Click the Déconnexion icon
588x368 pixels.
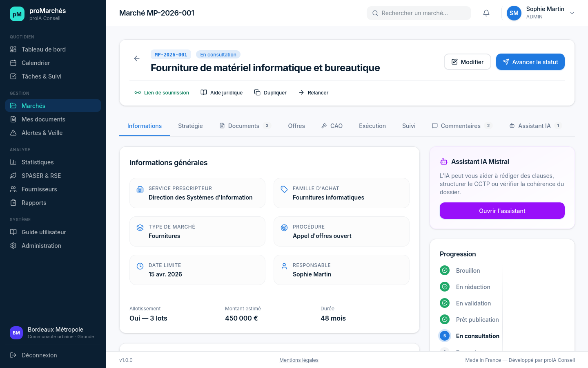pyautogui.click(x=13, y=355)
